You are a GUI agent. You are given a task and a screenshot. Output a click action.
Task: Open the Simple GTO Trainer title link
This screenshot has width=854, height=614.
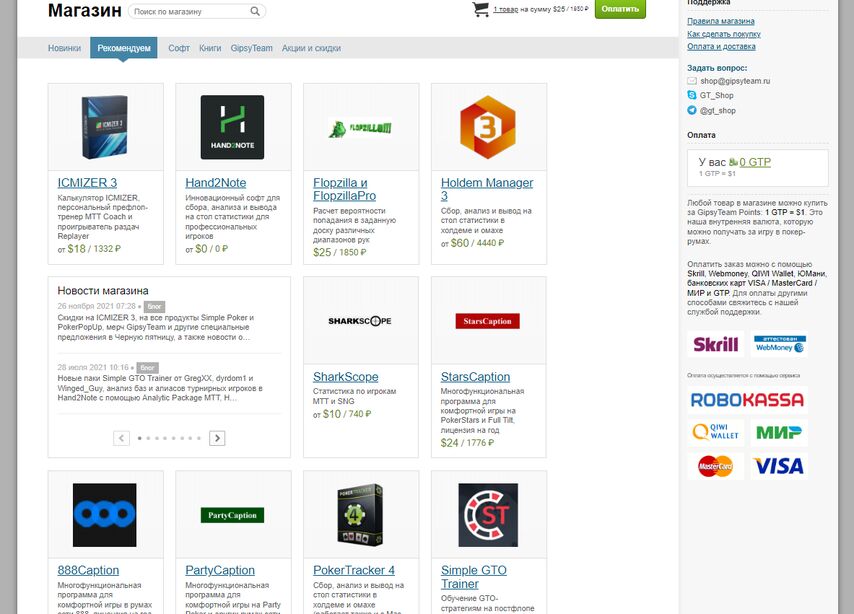click(x=474, y=577)
